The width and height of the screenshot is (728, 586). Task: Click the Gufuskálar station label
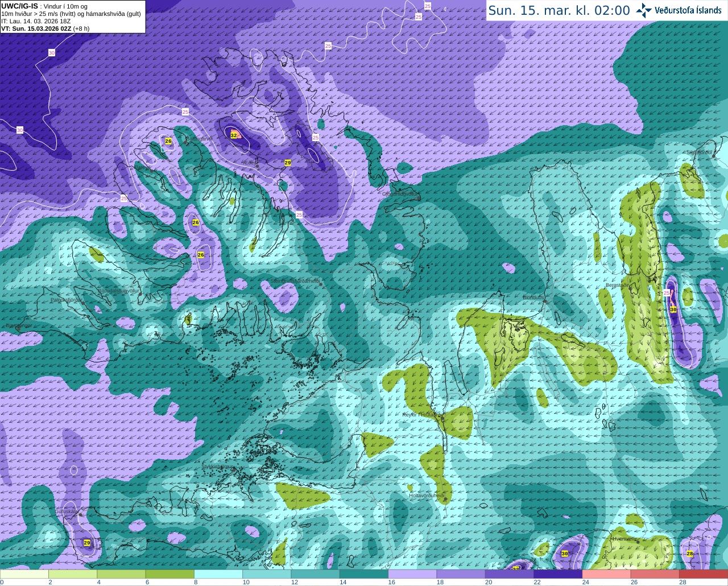pyautogui.click(x=67, y=511)
